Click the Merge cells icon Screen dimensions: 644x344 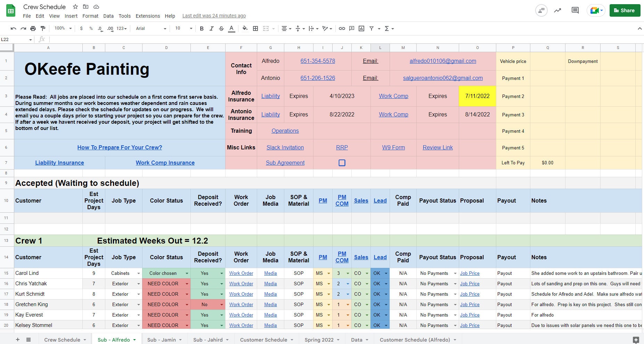tap(266, 28)
